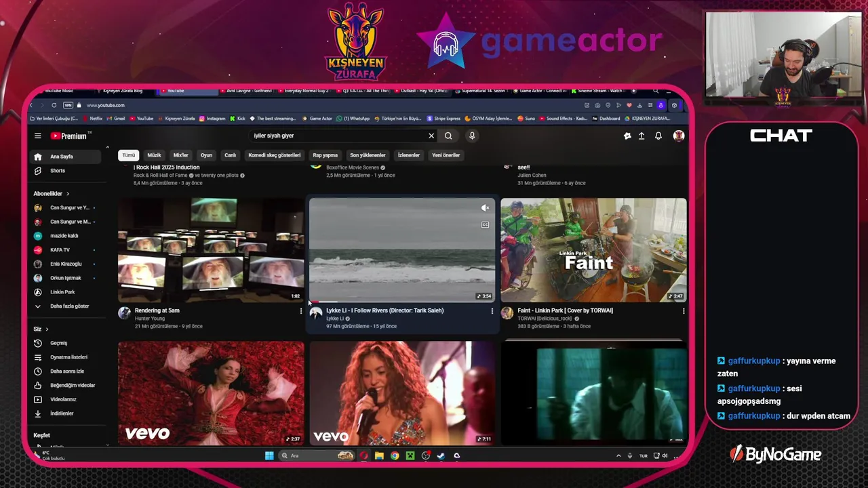Open the KAFA TV subscription

coord(64,250)
